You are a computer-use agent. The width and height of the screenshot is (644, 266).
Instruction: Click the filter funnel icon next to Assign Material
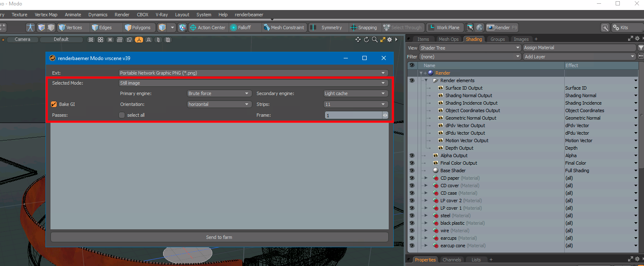(x=641, y=48)
